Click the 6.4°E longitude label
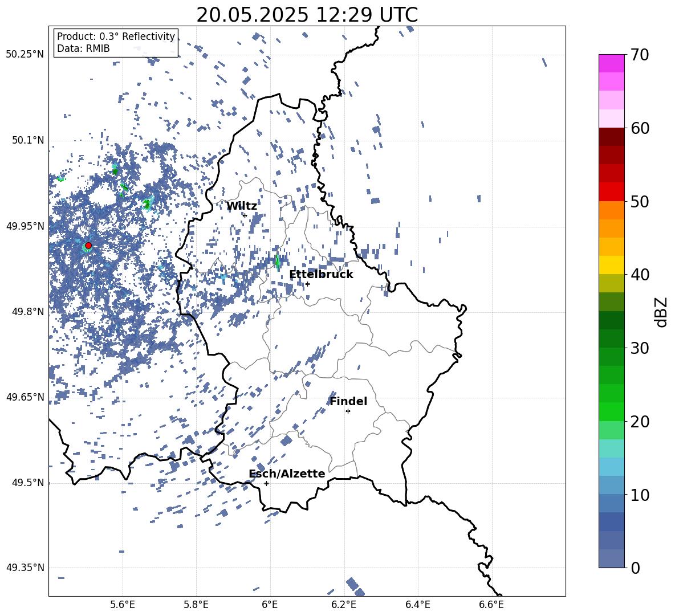Viewport: 675px width, 616px height. tap(417, 605)
